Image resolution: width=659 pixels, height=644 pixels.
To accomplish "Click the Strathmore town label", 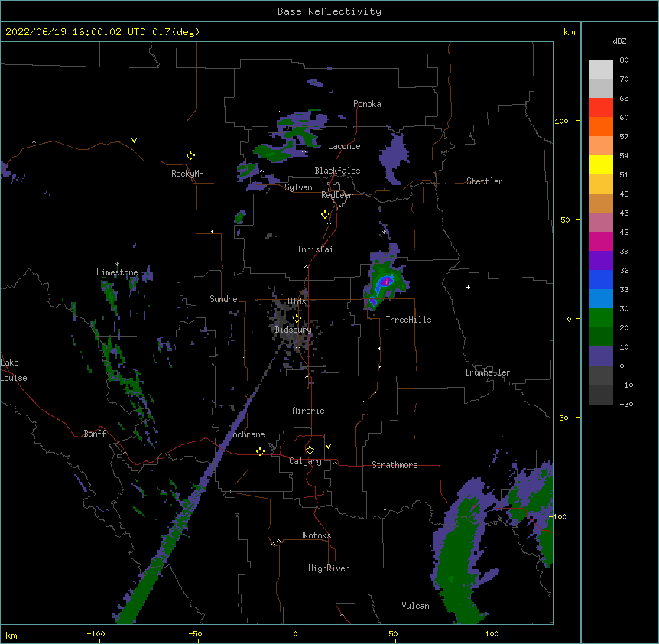I will [x=394, y=465].
